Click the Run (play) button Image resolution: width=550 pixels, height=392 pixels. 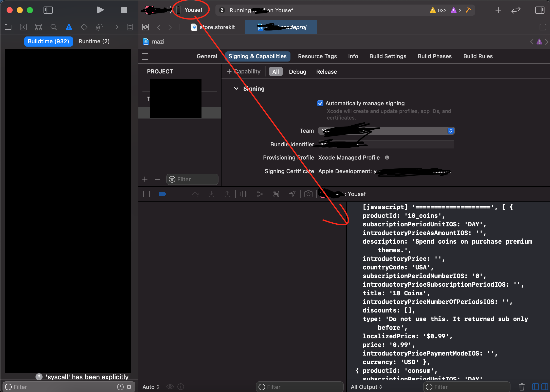pos(100,10)
